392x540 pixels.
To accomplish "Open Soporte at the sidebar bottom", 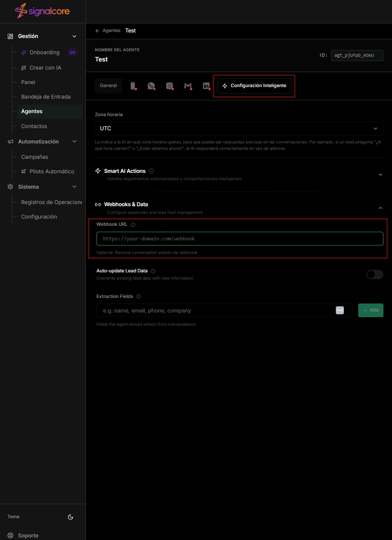I will tap(28, 536).
